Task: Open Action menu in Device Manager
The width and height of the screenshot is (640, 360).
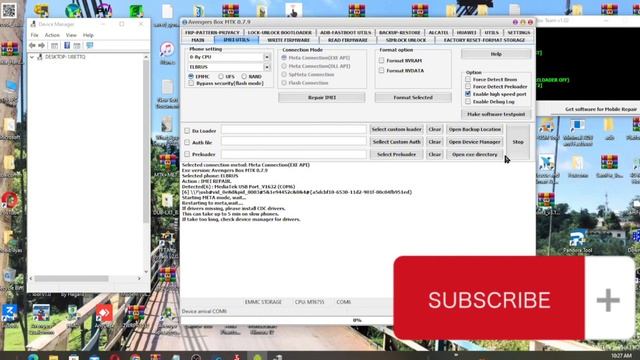Action: point(52,35)
